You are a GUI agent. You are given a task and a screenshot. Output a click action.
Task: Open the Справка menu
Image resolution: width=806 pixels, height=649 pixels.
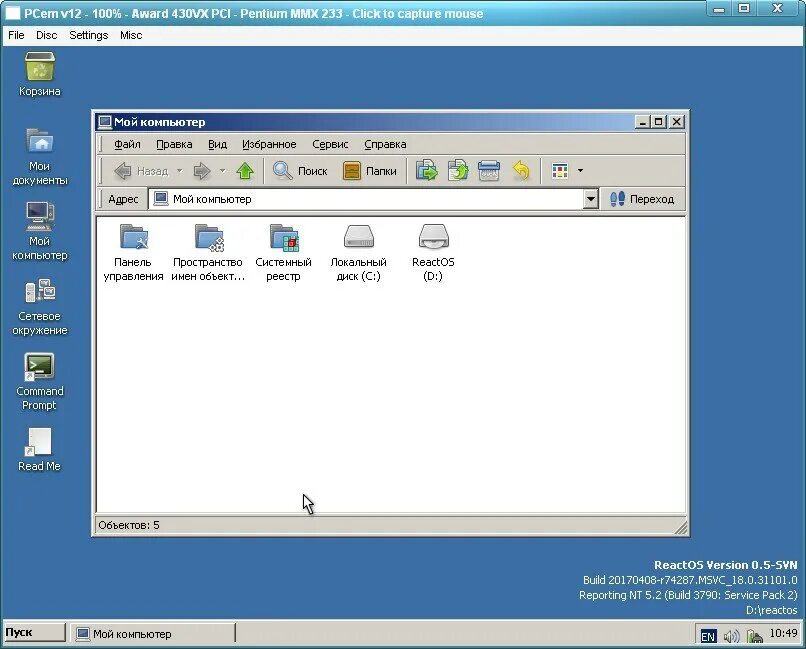tap(386, 144)
